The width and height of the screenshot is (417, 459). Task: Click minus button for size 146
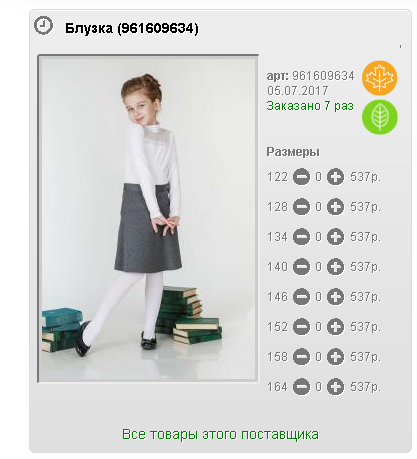(x=301, y=297)
